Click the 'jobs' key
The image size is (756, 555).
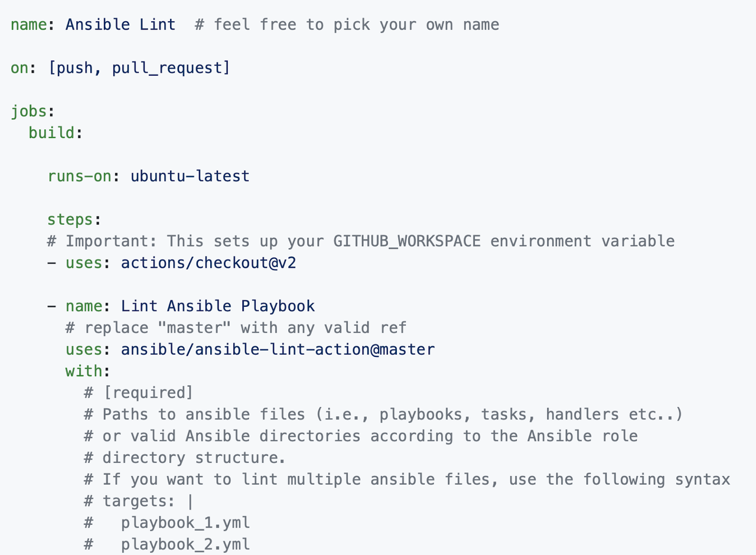(28, 111)
